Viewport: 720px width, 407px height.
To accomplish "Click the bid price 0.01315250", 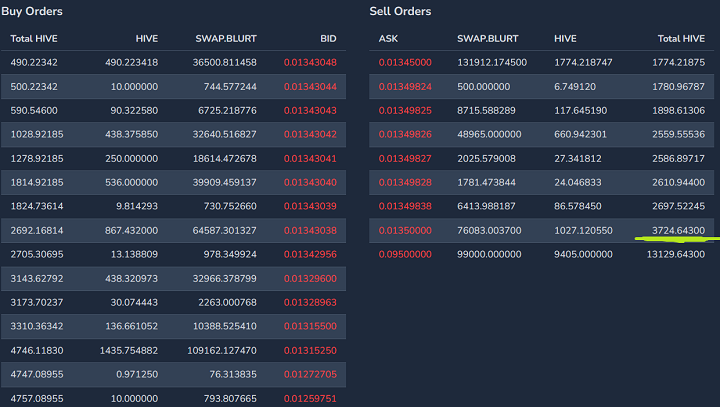I will click(310, 350).
